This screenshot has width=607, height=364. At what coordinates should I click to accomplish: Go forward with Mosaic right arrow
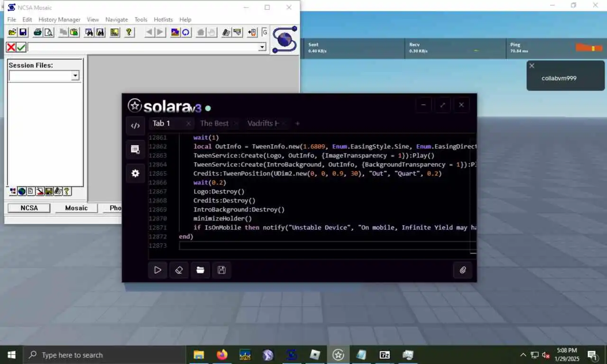(160, 32)
